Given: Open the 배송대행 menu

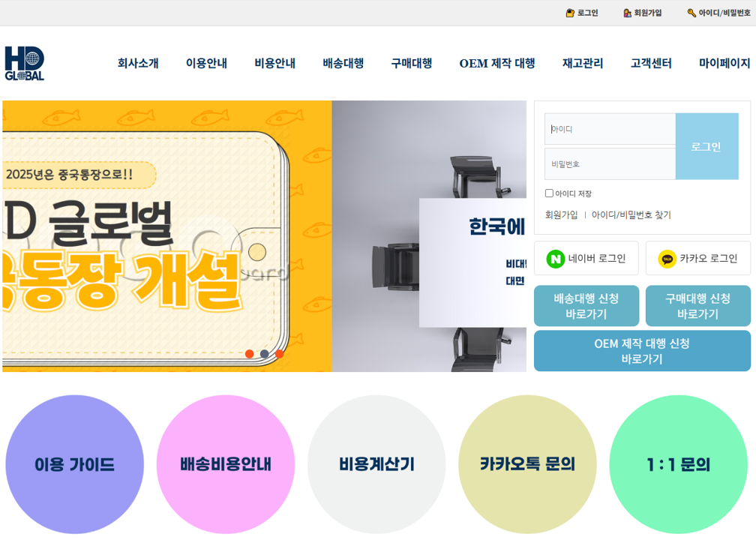Looking at the screenshot, I should click(343, 63).
